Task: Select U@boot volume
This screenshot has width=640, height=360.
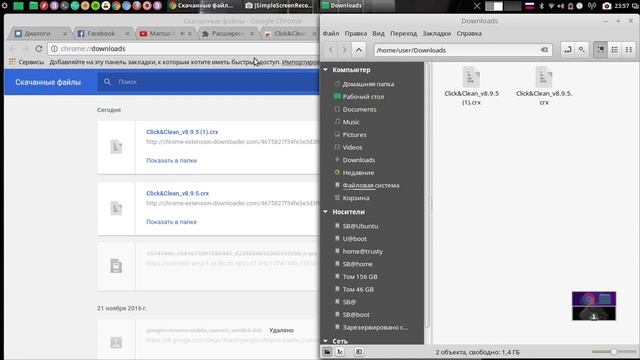Action: pos(354,239)
